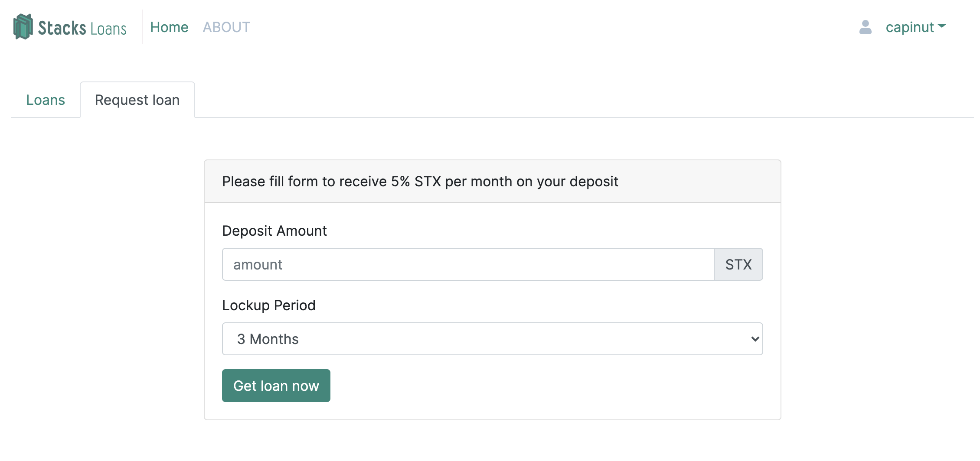Screen dimensions: 980x461
Task: Open the capinut account menu
Action: click(909, 27)
